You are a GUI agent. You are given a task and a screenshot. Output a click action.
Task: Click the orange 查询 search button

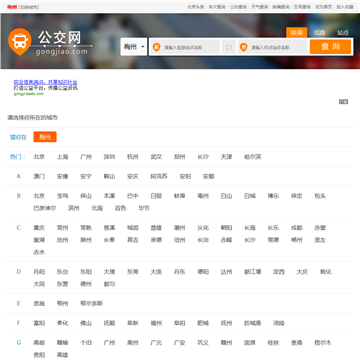[x=330, y=47]
